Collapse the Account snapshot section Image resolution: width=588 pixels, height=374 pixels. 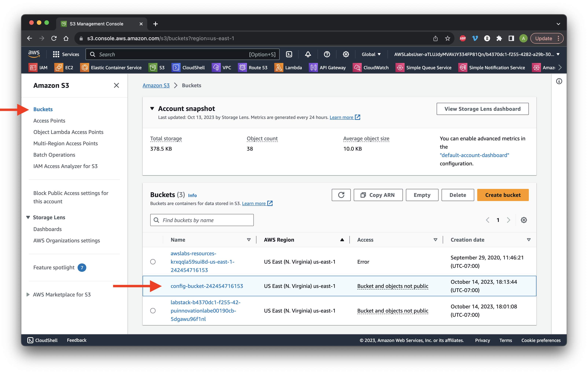152,108
